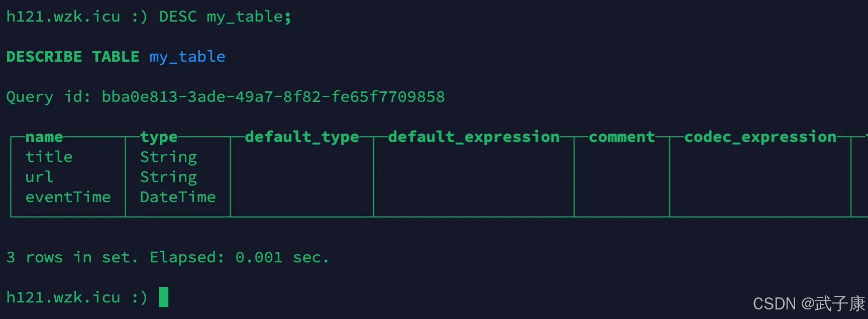The width and height of the screenshot is (868, 319).
Task: Select the url cell in name column
Action: (39, 177)
